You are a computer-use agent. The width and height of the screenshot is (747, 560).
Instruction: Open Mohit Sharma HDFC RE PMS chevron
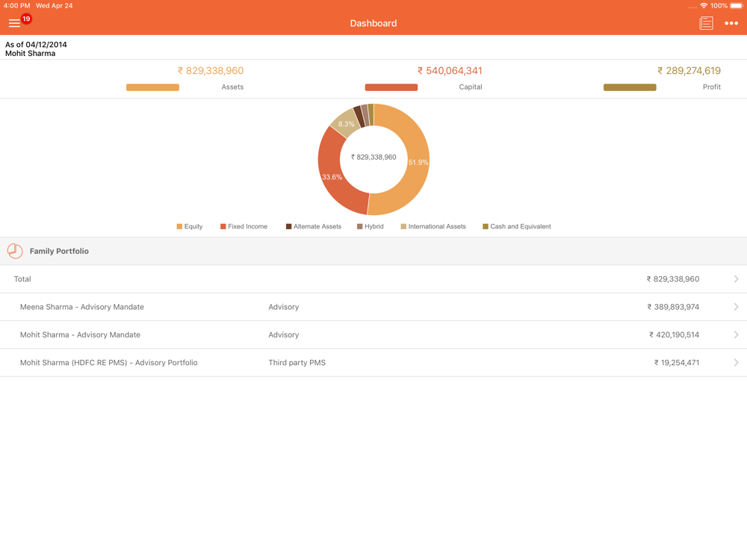736,363
